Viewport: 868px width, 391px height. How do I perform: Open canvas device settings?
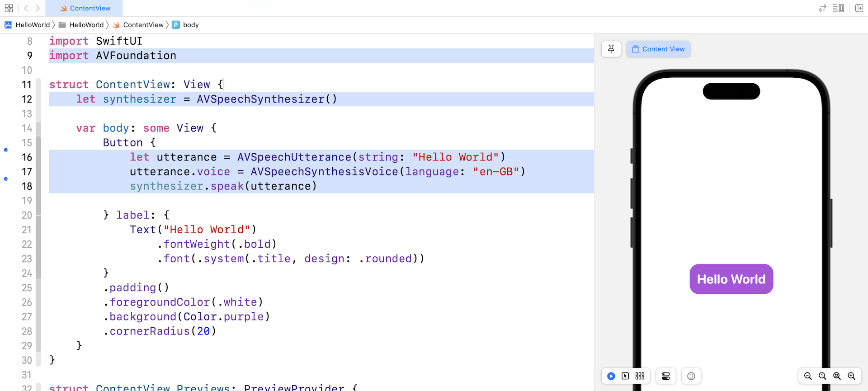(x=666, y=376)
